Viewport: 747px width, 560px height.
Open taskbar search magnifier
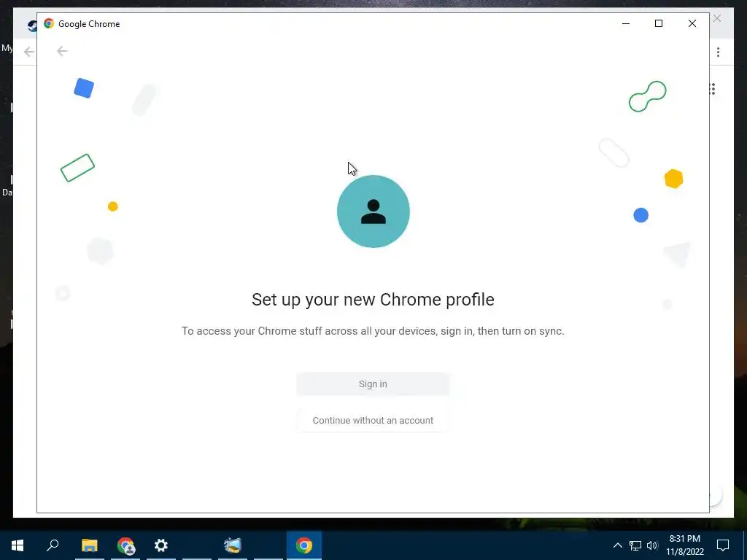(x=53, y=545)
